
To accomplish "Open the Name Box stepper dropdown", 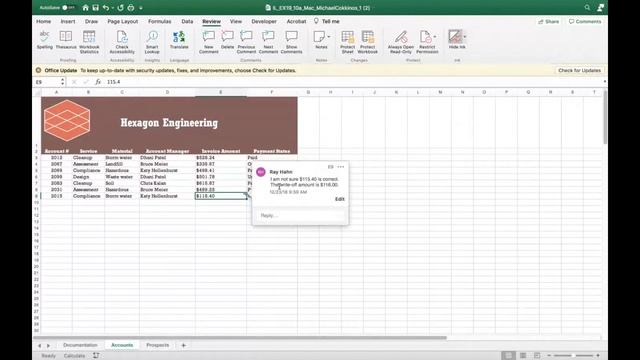I will [62, 82].
